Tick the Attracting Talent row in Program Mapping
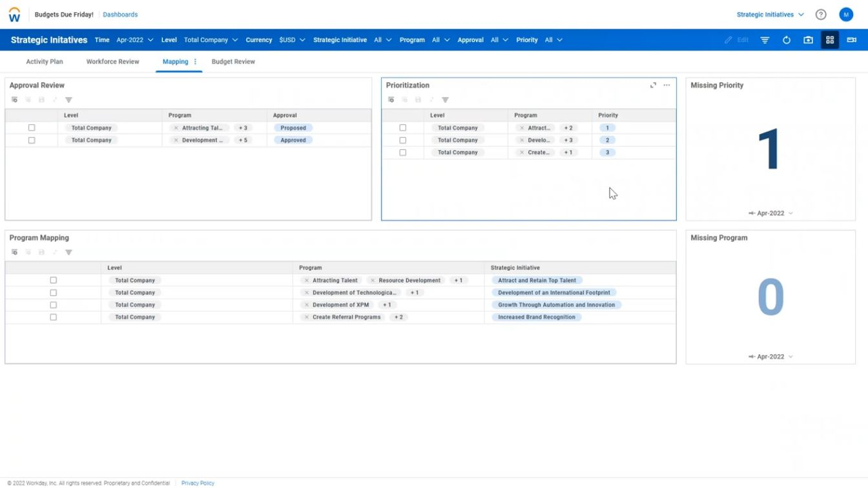Screen dimensions: 868x488 click(x=54, y=280)
